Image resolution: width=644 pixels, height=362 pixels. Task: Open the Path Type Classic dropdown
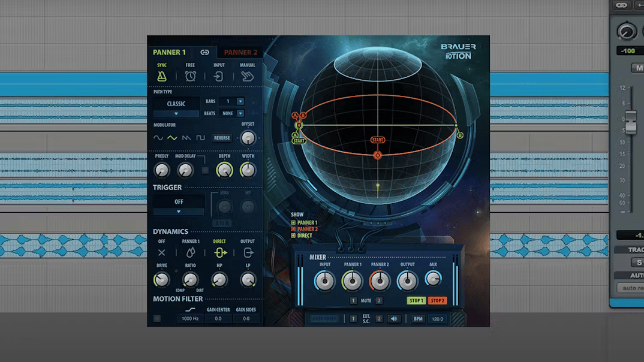tap(176, 107)
